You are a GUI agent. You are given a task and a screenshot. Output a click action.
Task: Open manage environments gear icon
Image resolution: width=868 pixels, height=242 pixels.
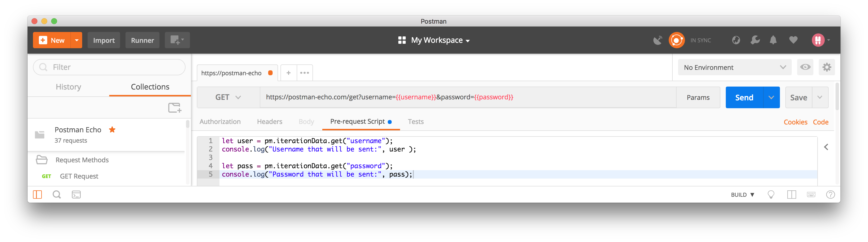click(827, 67)
